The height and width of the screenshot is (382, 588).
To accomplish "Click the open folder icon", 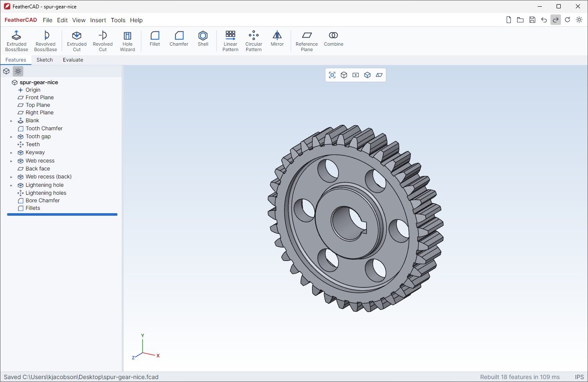I will tap(520, 20).
